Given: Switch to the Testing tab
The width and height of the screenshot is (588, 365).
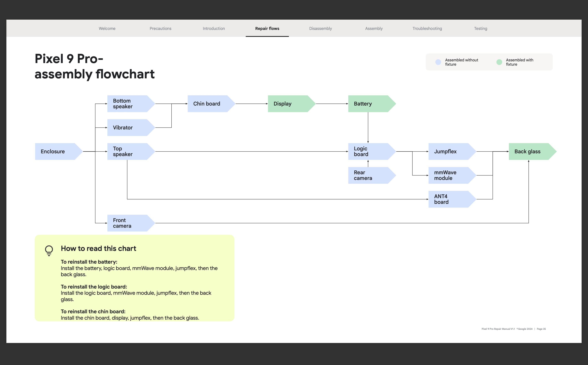Looking at the screenshot, I should click(481, 29).
